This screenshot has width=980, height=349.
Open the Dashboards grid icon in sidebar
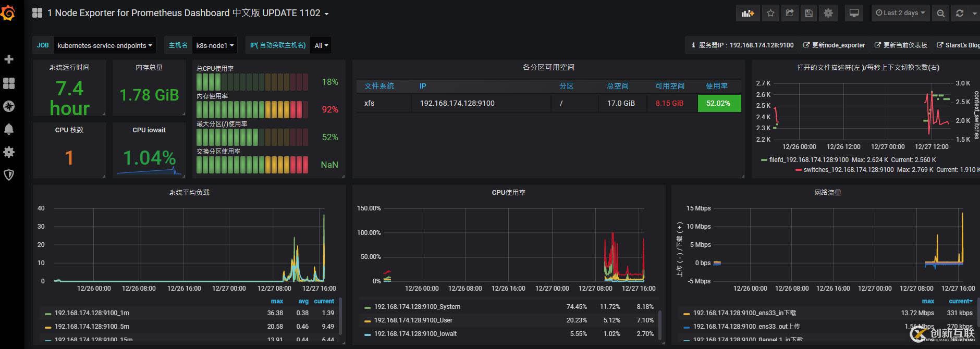click(9, 83)
